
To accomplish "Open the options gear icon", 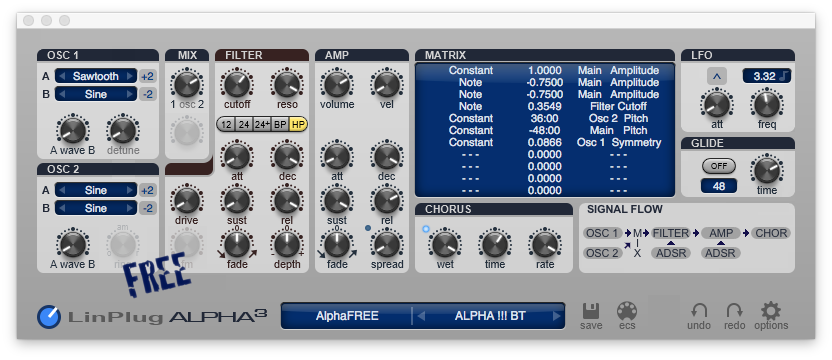I will coord(771,311).
